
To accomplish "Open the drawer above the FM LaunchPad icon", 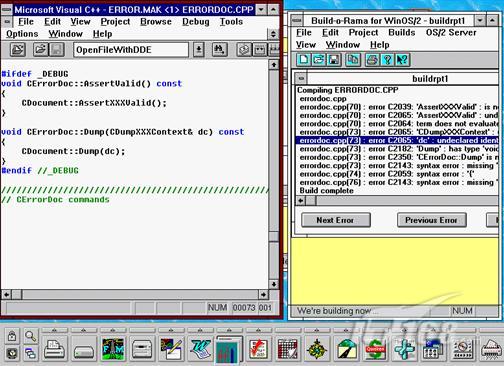I will click(113, 330).
